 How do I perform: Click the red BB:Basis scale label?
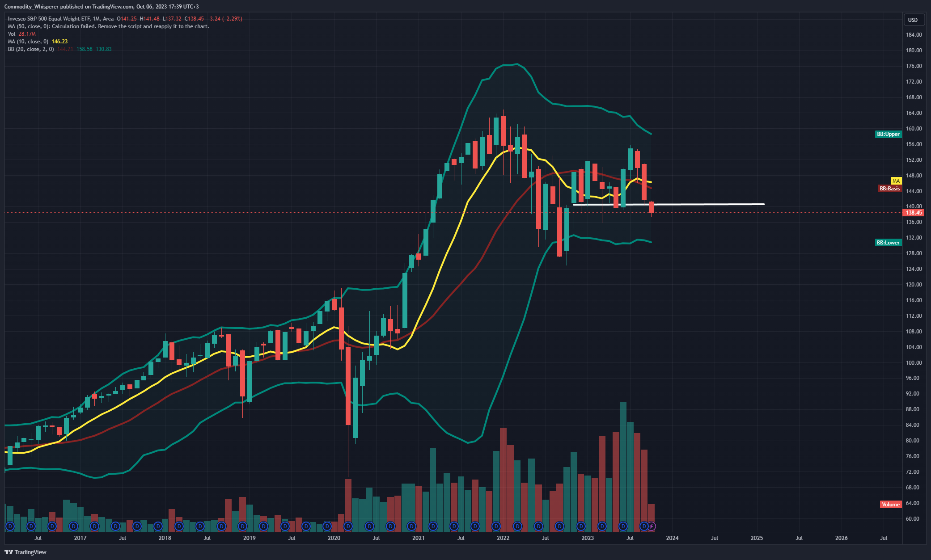[x=889, y=189]
